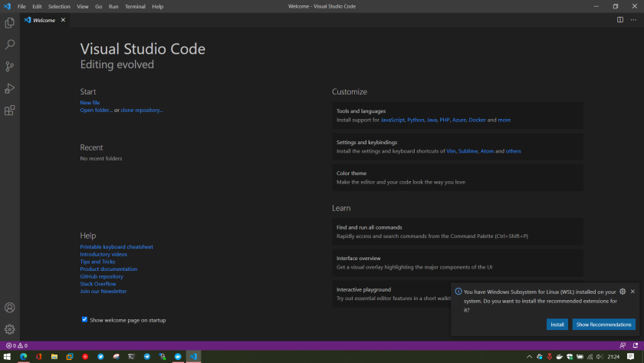The height and width of the screenshot is (363, 644).
Task: Open the Source Control view
Action: click(10, 67)
